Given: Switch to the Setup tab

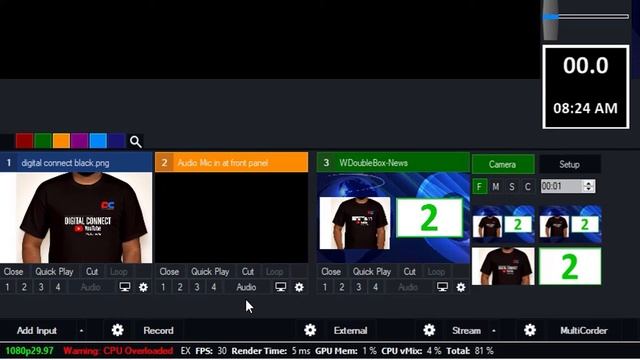Looking at the screenshot, I should (569, 164).
